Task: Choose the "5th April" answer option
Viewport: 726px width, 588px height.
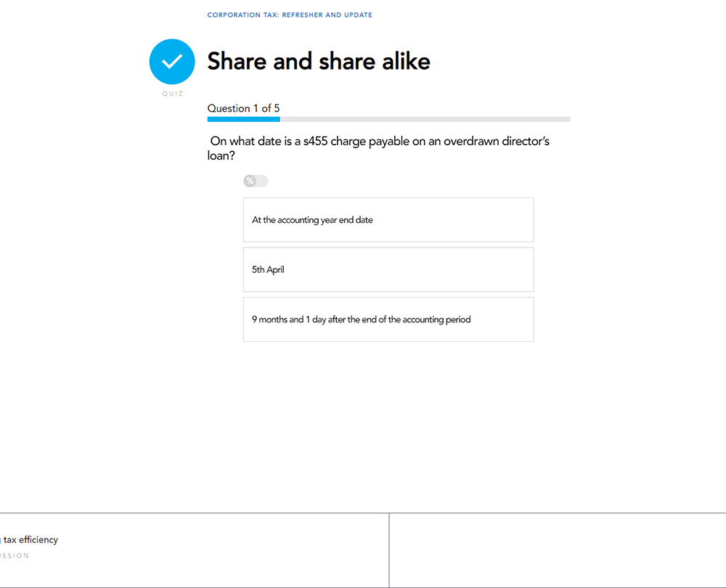Action: (x=388, y=270)
